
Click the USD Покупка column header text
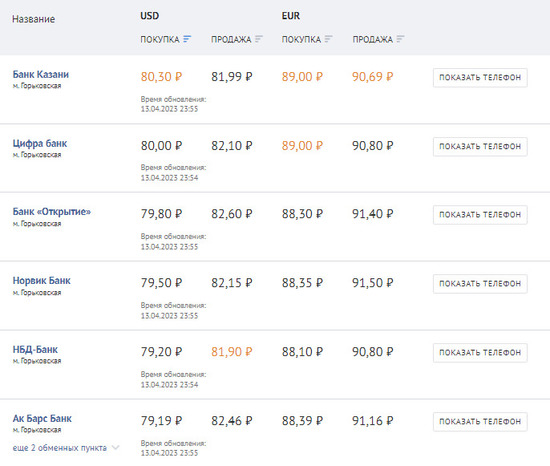pos(160,39)
